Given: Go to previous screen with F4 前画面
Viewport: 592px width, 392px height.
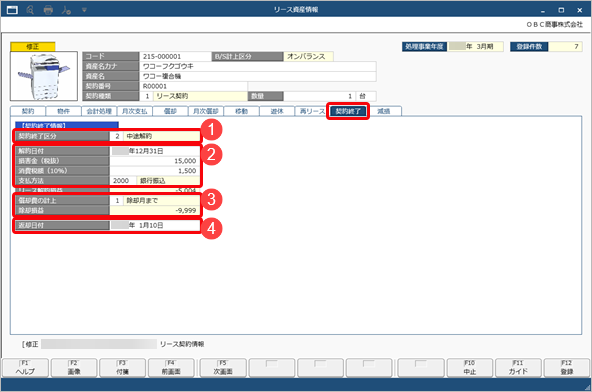Looking at the screenshot, I should click(x=171, y=368).
